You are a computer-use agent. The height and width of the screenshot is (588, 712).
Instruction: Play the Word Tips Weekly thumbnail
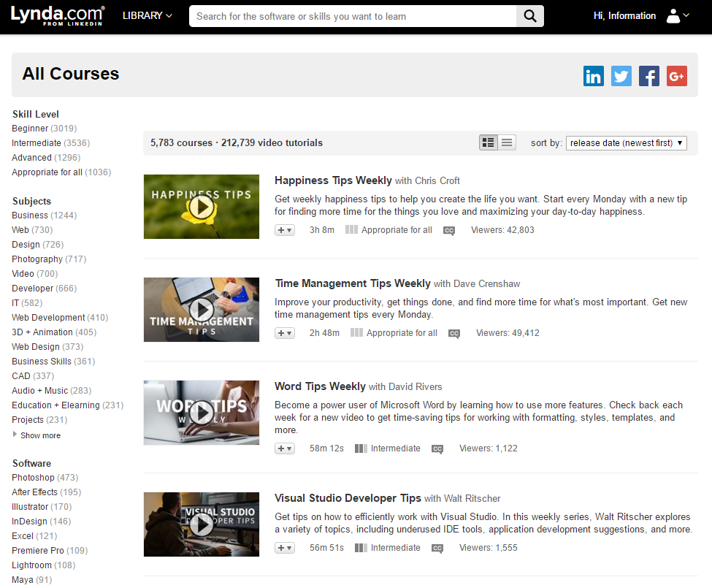pos(202,413)
